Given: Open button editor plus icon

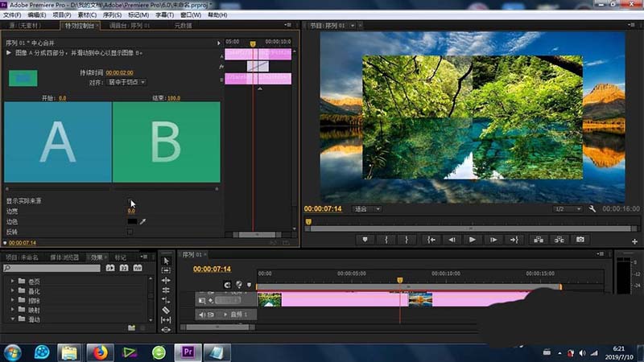Looking at the screenshot, I should (634, 242).
